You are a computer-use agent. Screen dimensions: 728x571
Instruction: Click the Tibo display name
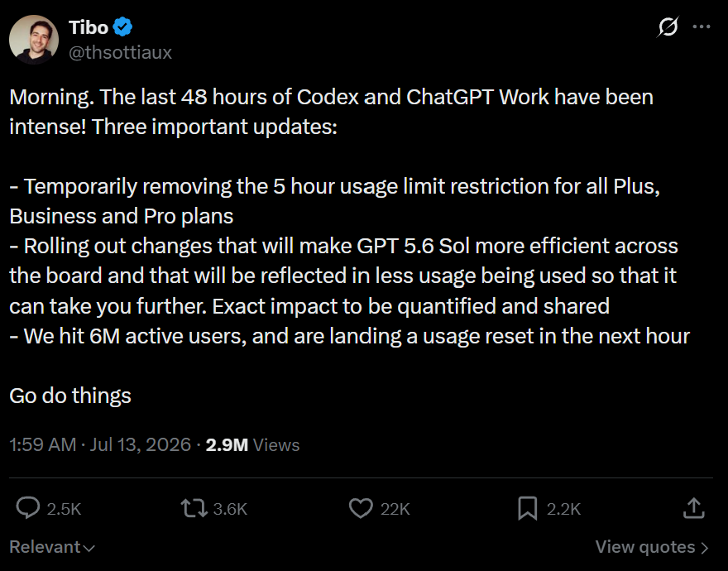(89, 27)
